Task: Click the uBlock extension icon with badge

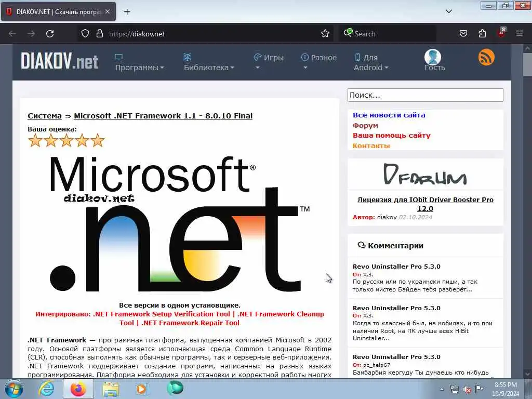Action: click(x=501, y=33)
